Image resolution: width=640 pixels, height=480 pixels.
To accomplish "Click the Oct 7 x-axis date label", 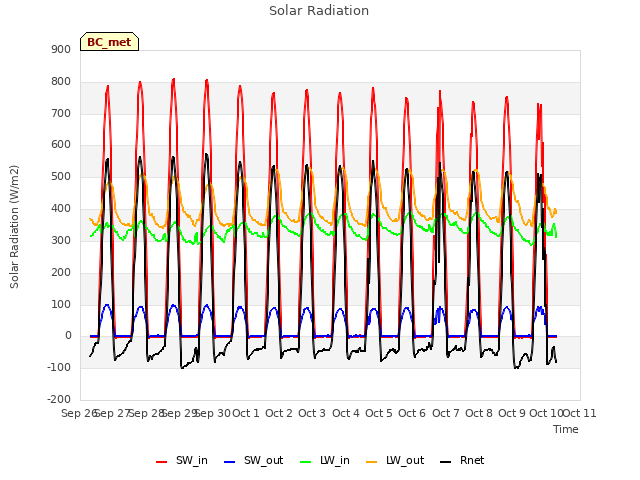I will tap(446, 413).
